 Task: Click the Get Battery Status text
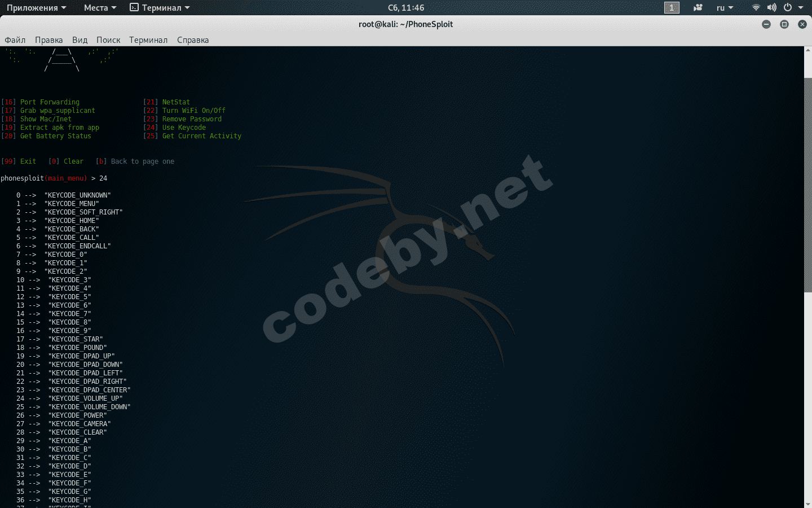pyautogui.click(x=56, y=136)
